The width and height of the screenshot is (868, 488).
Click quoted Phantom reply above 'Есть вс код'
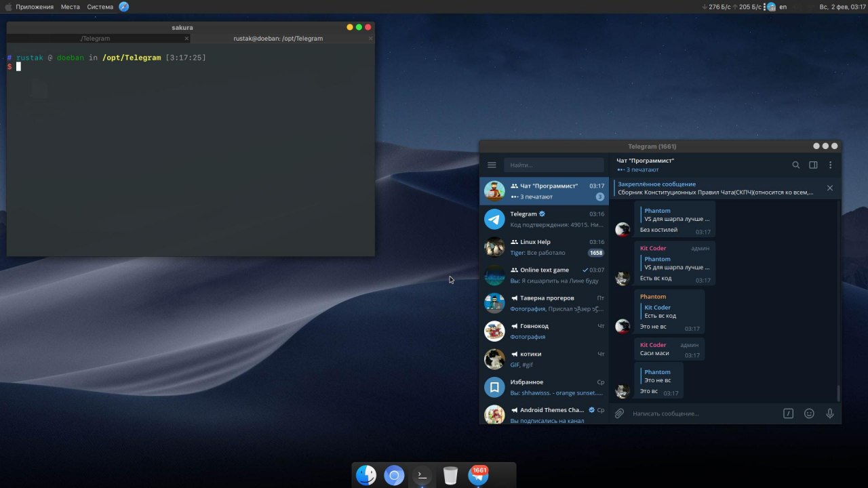click(675, 263)
